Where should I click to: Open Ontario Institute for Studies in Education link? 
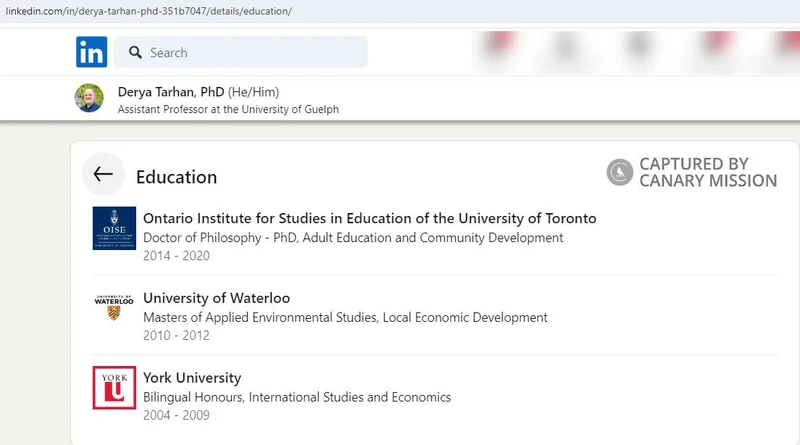pyautogui.click(x=369, y=218)
